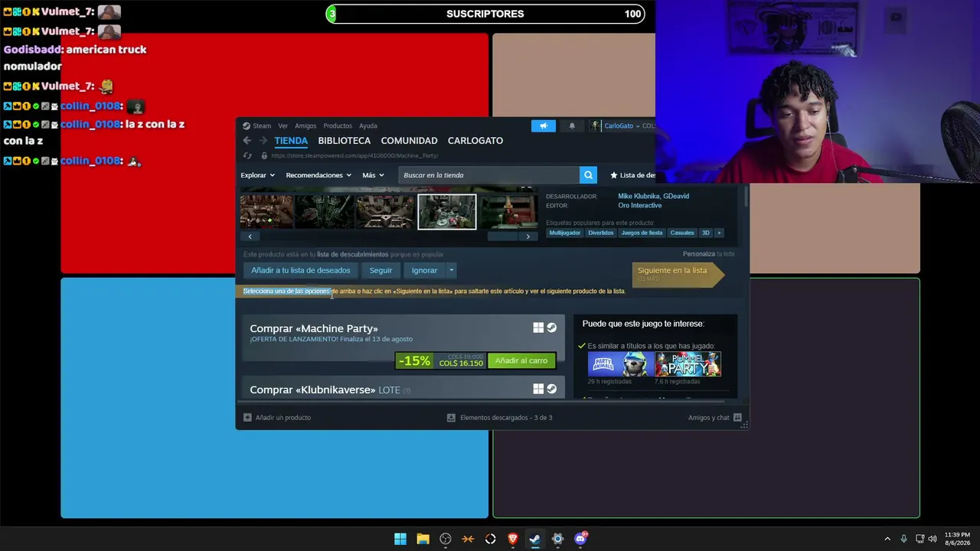Open Discord from the taskbar

point(580,539)
